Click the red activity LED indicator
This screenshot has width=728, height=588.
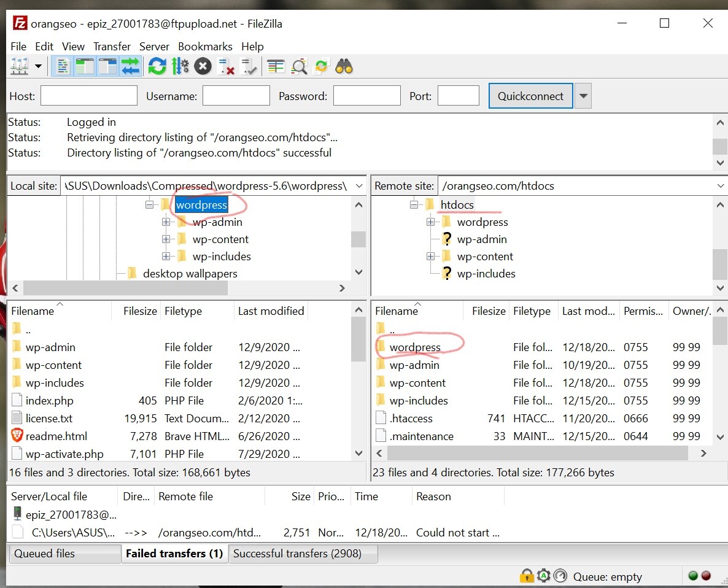tap(706, 576)
